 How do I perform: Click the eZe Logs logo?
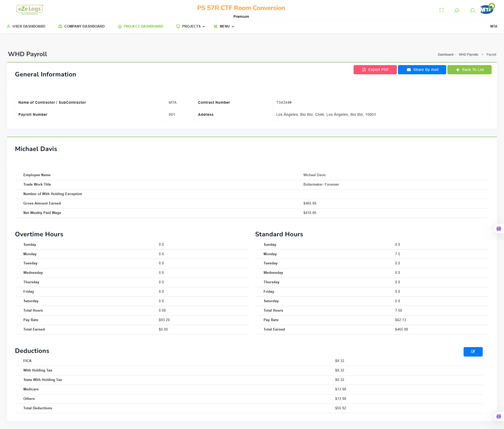tap(30, 9)
